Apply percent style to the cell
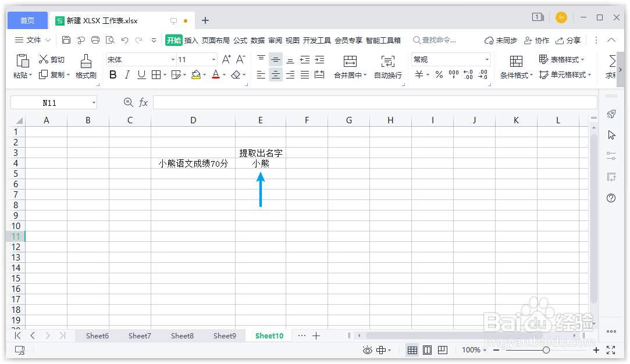The height and width of the screenshot is (364, 630). [x=439, y=74]
